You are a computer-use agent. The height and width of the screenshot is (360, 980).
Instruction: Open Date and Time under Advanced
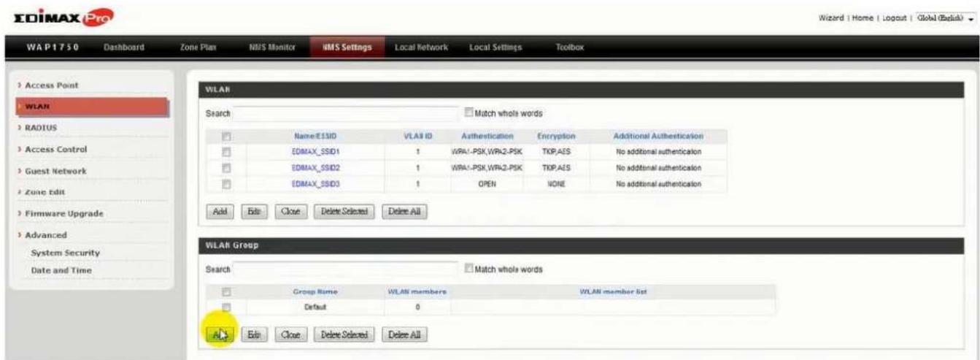click(x=61, y=270)
